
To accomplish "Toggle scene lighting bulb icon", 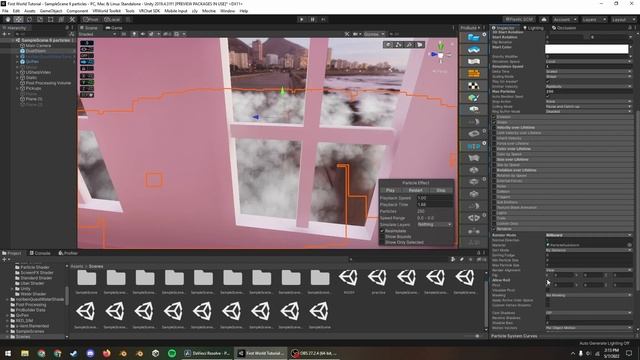I will [x=134, y=34].
